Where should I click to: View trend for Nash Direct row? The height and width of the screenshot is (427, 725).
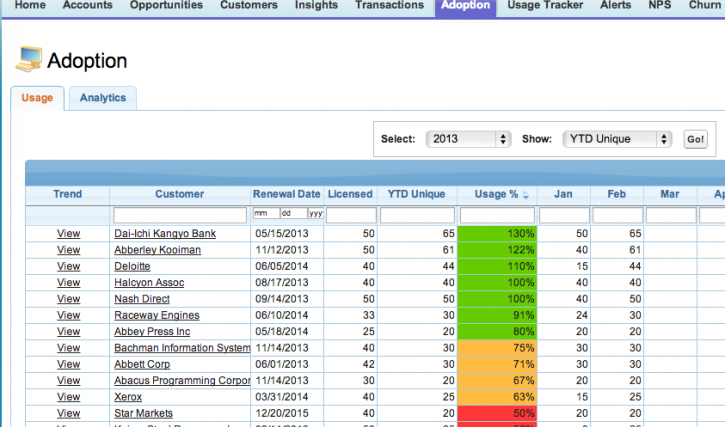[68, 299]
